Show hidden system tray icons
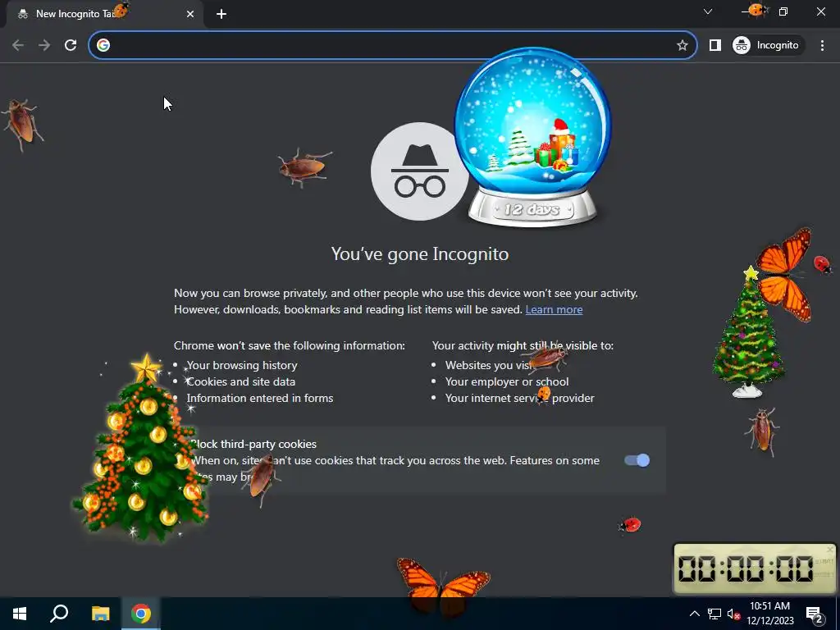Viewport: 840px width, 630px height. (x=694, y=614)
